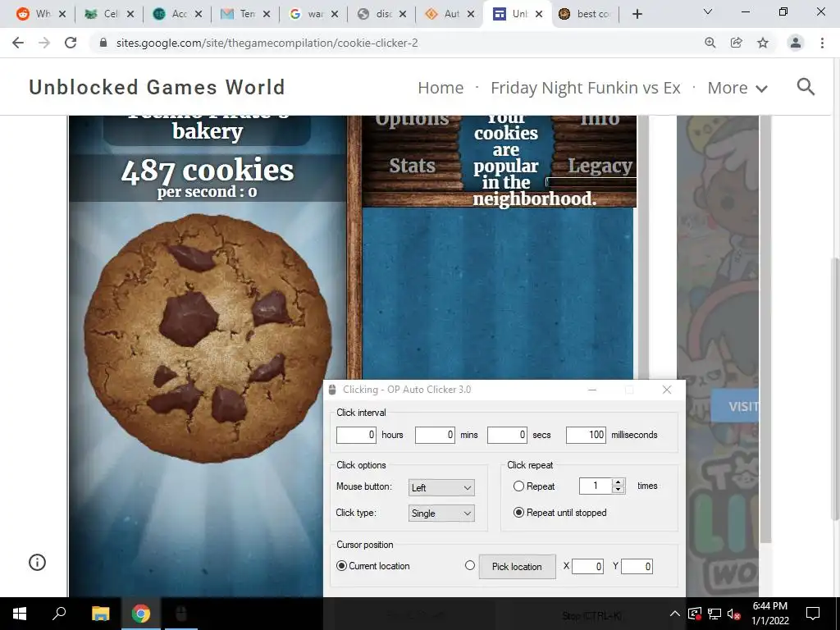840x630 pixels.
Task: Click the repeat times number field
Action: pyautogui.click(x=596, y=486)
